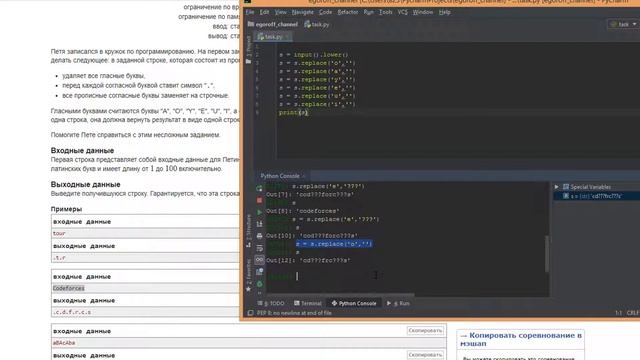Open the Run tool window tab
Image resolution: width=640 pixels, height=360 pixels.
(398, 303)
